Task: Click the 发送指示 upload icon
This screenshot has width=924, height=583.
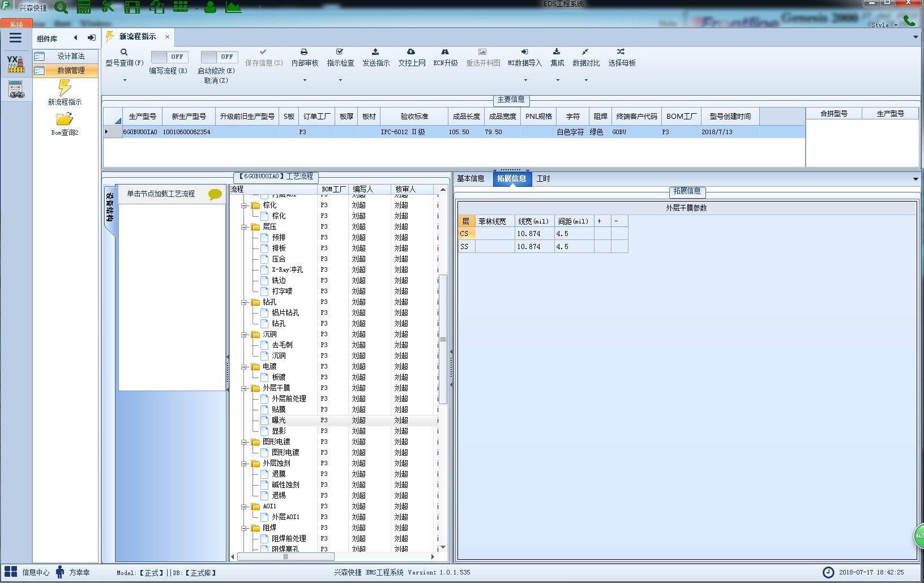Action: (375, 52)
